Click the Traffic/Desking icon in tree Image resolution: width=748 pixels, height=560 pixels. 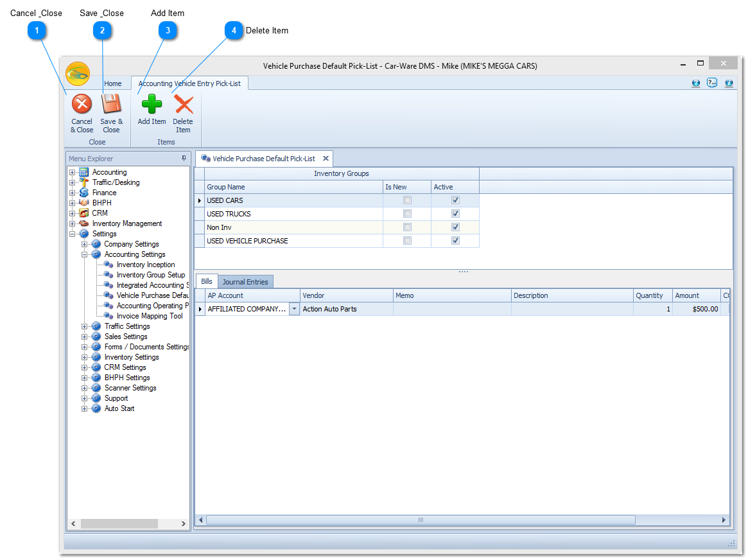click(x=84, y=182)
